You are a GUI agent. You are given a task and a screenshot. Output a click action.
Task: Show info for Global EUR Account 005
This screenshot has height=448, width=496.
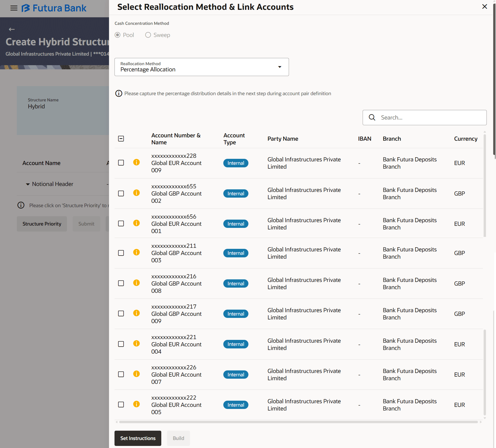pyautogui.click(x=136, y=404)
